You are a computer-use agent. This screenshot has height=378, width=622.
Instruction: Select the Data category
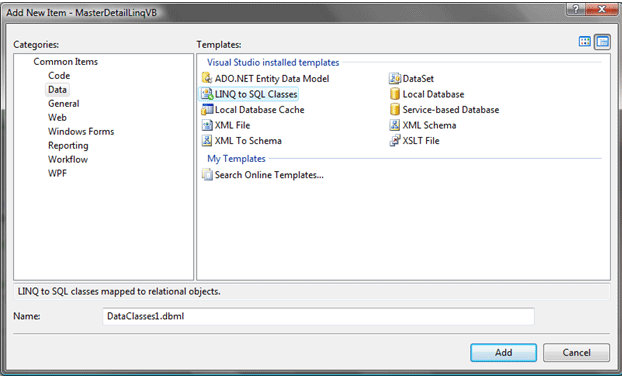tap(58, 90)
